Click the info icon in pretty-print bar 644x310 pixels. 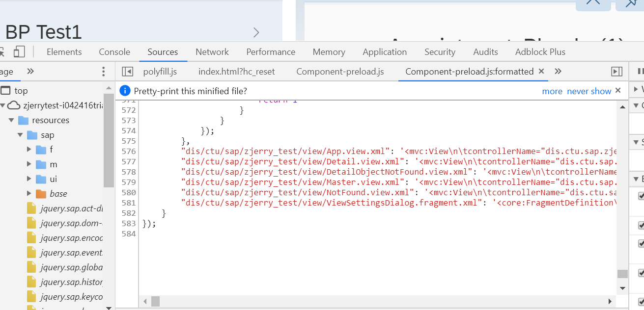(125, 91)
